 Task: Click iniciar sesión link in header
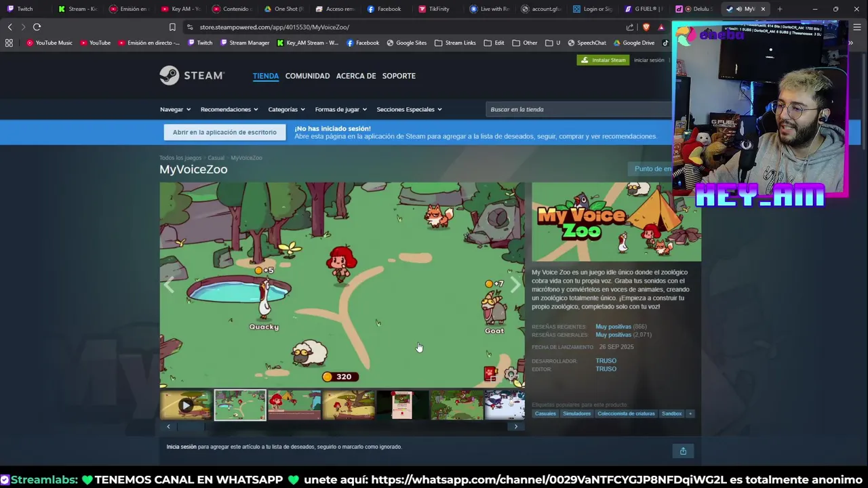pyautogui.click(x=649, y=60)
